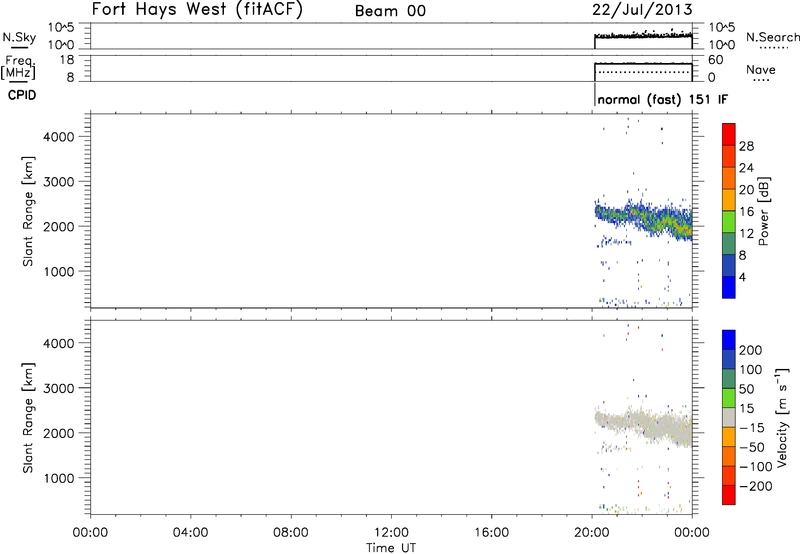
Task: Click the power scatter band near 2000 km
Action: [x=644, y=219]
